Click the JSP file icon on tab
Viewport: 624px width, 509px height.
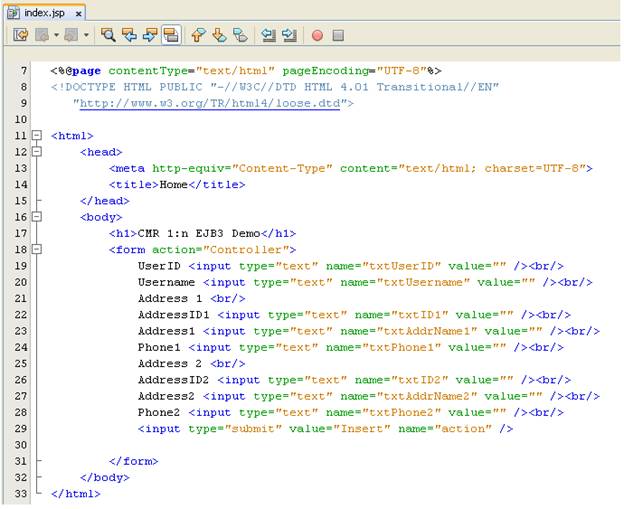tap(14, 13)
